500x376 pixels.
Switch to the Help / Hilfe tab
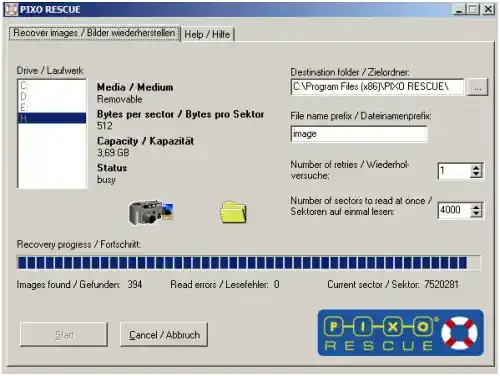point(207,34)
